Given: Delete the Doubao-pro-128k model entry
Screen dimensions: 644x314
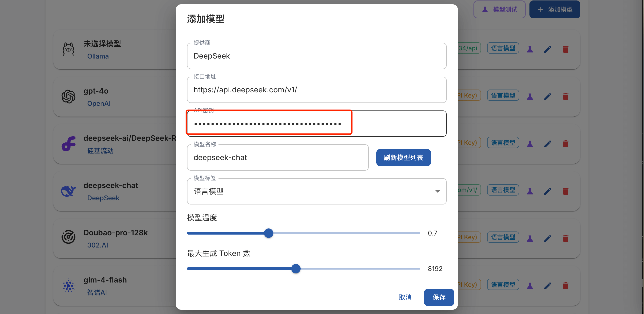Looking at the screenshot, I should [565, 238].
